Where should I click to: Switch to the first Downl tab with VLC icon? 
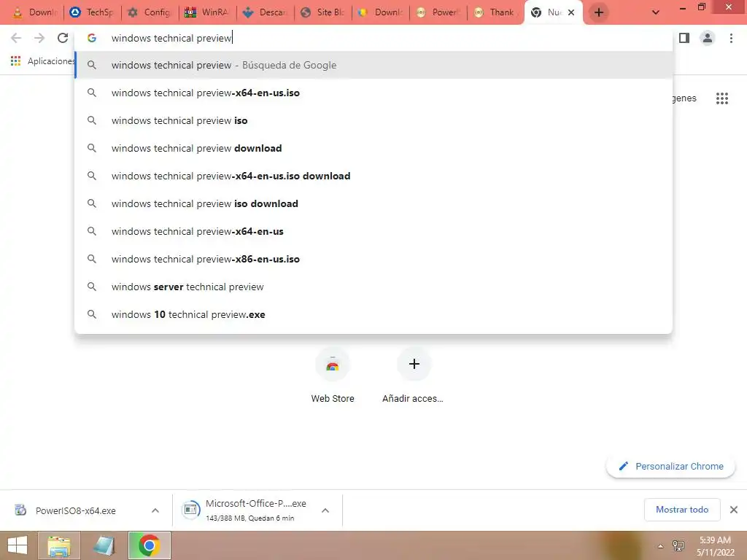[35, 12]
